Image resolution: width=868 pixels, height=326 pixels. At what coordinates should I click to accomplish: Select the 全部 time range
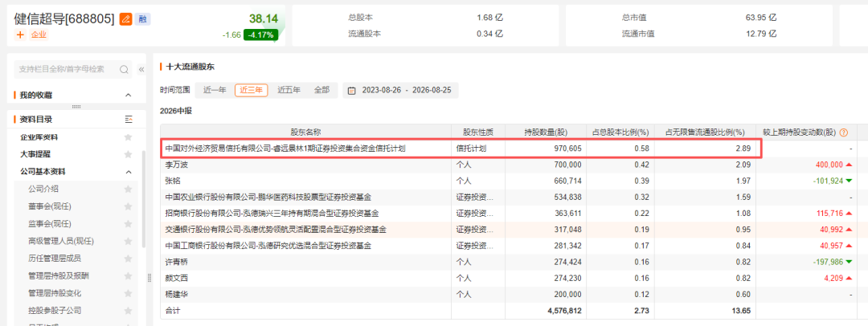point(321,90)
